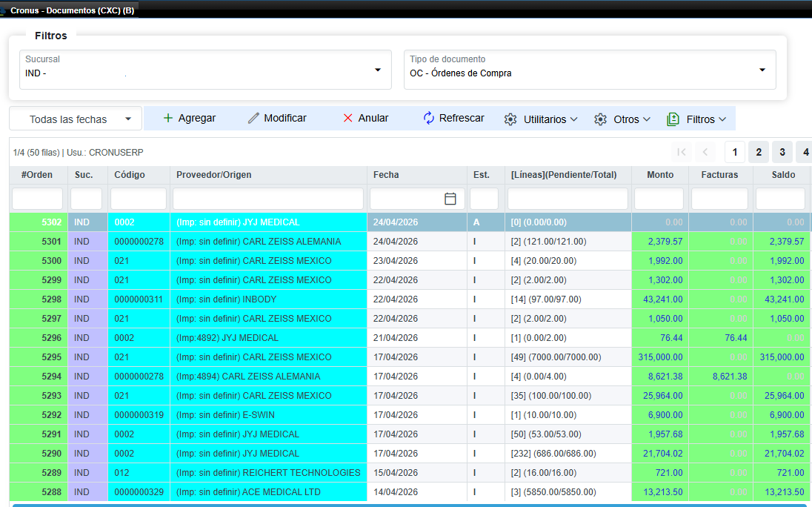Click the blue Refrescar arrows icon
The height and width of the screenshot is (507, 812).
429,118
